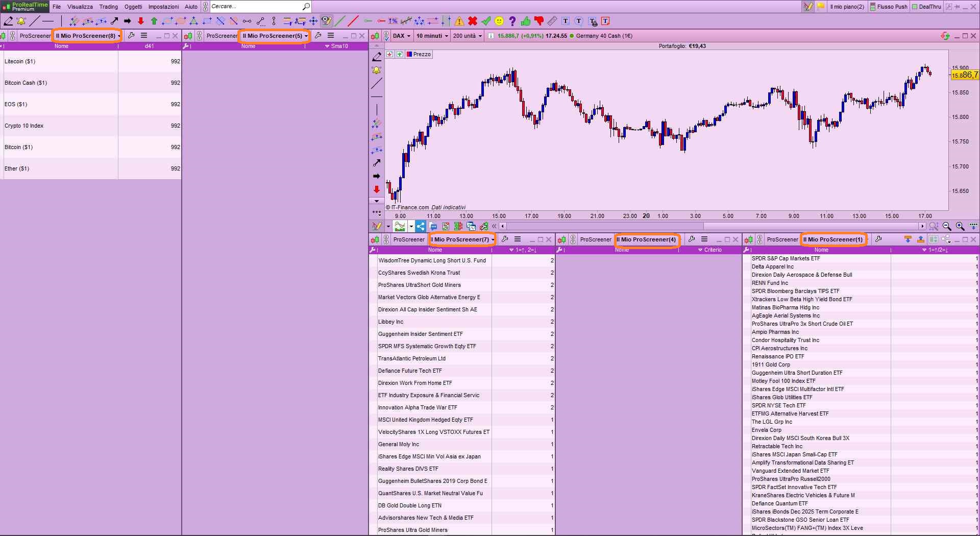The width and height of the screenshot is (980, 536).
Task: Click the yellow warning triangle icon
Action: (x=459, y=21)
